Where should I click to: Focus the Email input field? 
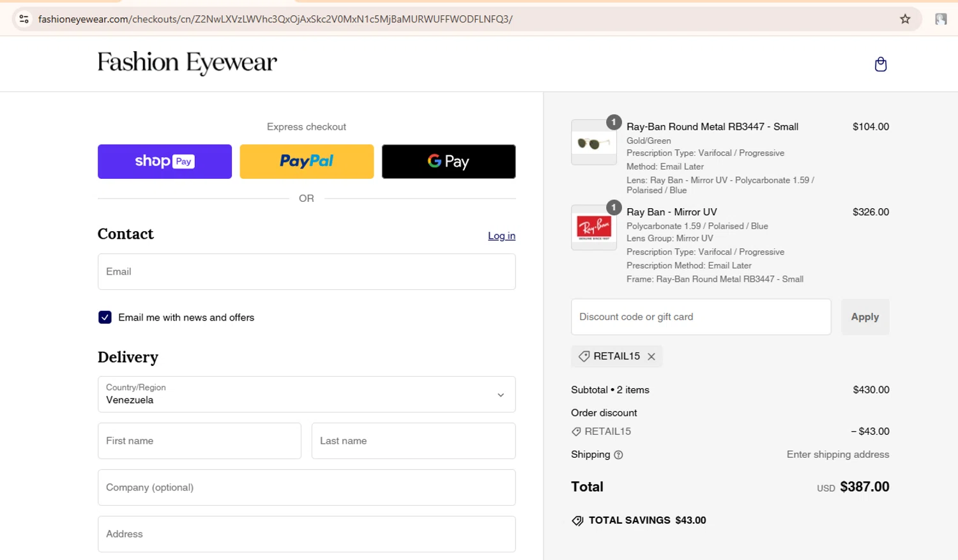tap(307, 271)
